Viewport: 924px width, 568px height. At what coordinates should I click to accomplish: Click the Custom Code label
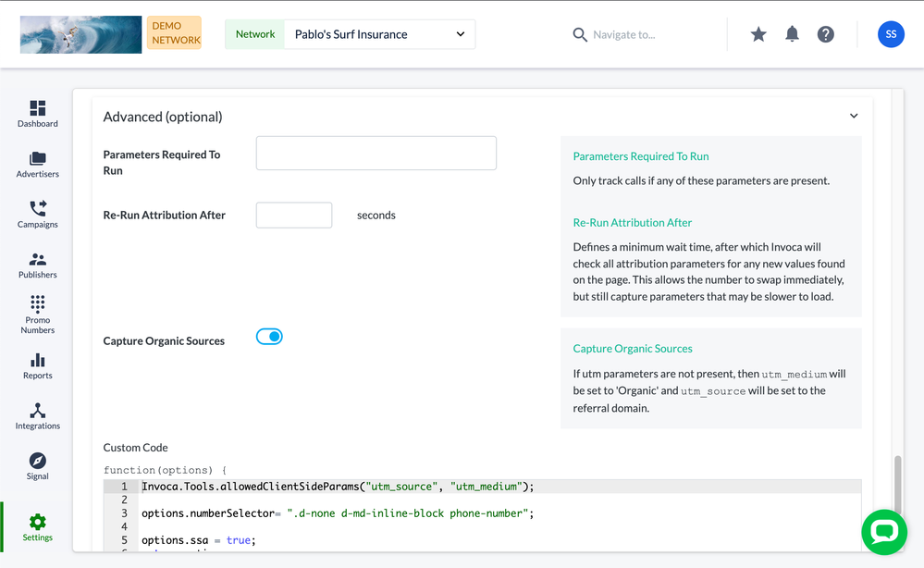point(136,448)
